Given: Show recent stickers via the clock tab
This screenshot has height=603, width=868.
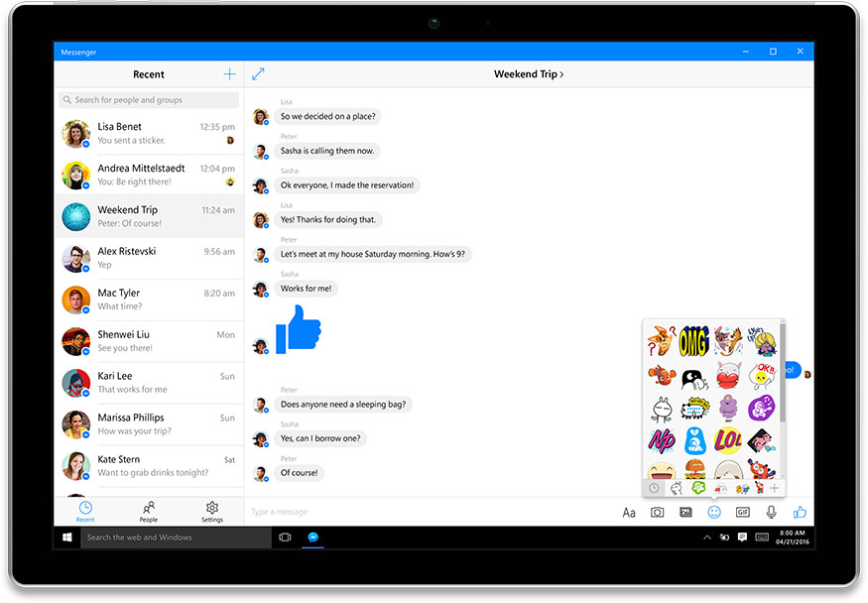Looking at the screenshot, I should [654, 487].
